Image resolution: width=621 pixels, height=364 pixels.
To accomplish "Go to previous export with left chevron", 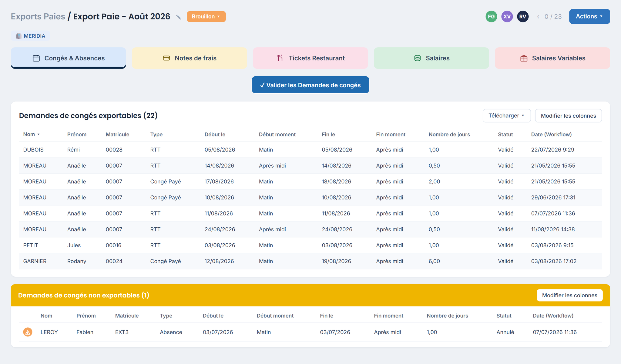I will [x=538, y=17].
